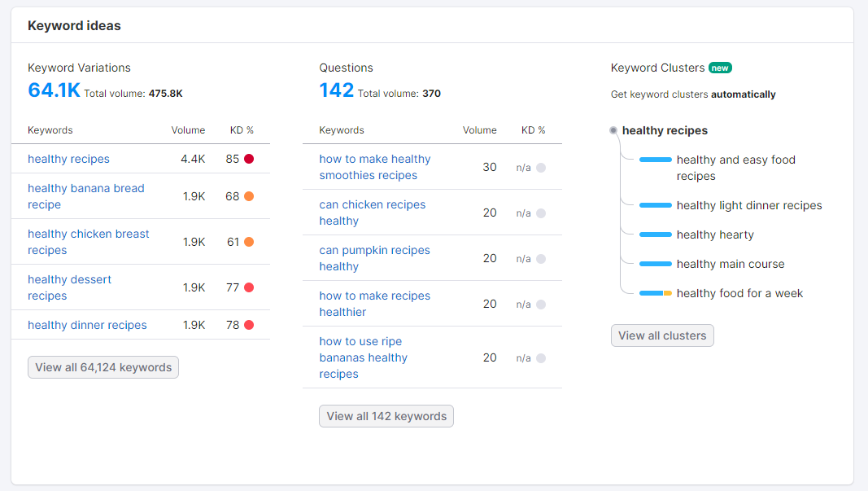The image size is (868, 491).
Task: Click the 142 questions count
Action: (x=337, y=90)
